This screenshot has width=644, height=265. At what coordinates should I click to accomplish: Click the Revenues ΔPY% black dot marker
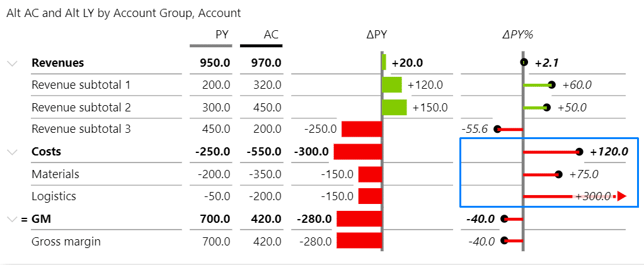[x=524, y=62]
